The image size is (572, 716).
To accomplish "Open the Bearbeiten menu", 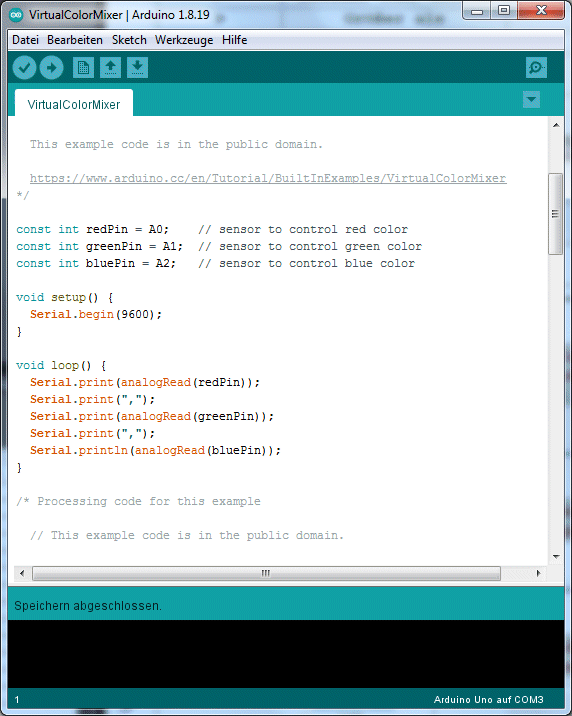I will [x=75, y=40].
